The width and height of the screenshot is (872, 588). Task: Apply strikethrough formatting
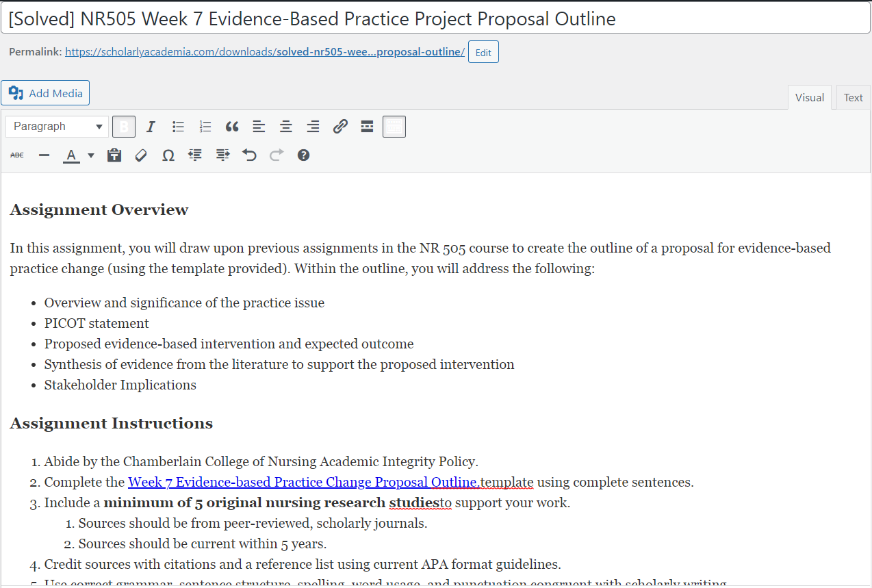(17, 155)
